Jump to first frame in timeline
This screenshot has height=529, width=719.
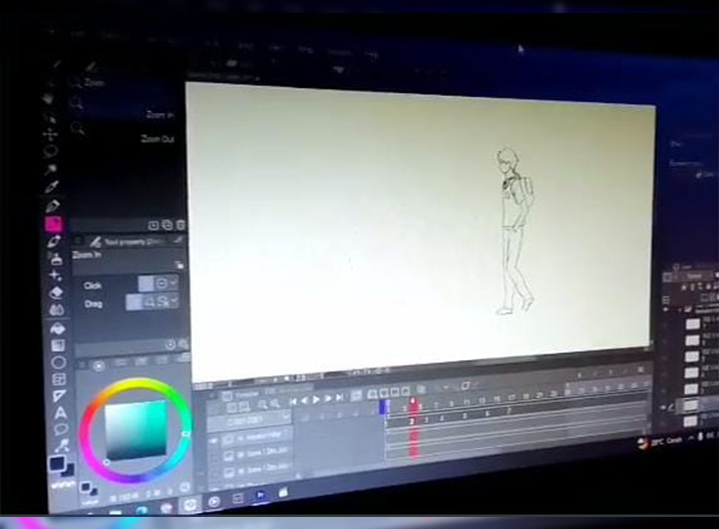pos(293,399)
